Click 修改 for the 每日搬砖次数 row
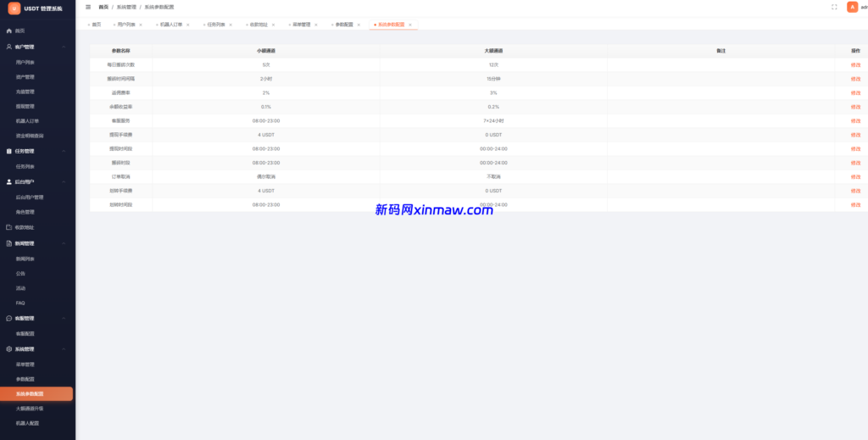868x440 pixels. tap(856, 64)
